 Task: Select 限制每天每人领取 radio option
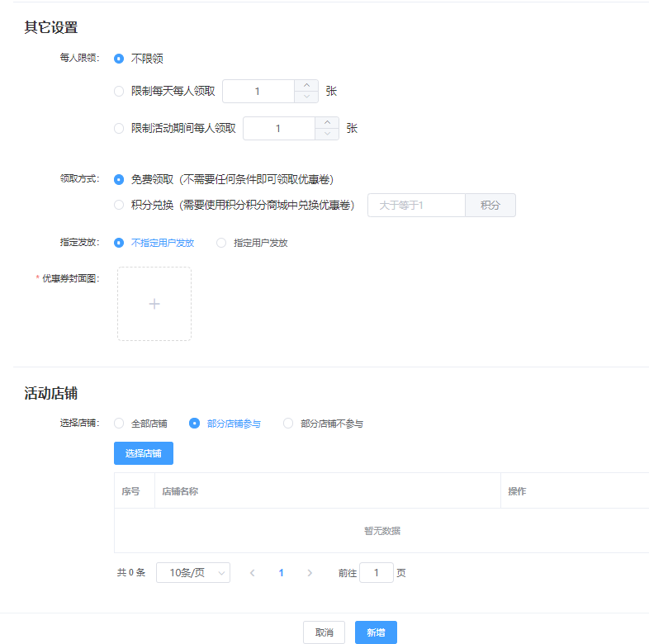point(119,91)
